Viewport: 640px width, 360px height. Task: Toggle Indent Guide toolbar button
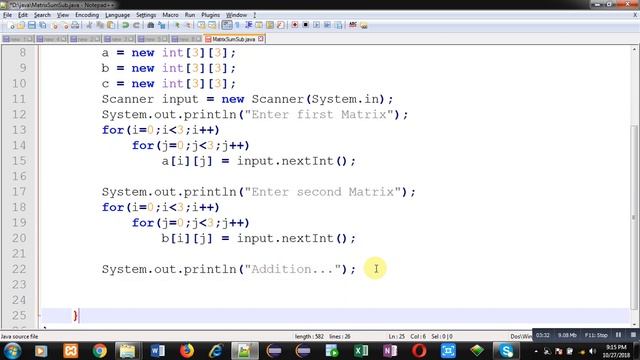248,25
